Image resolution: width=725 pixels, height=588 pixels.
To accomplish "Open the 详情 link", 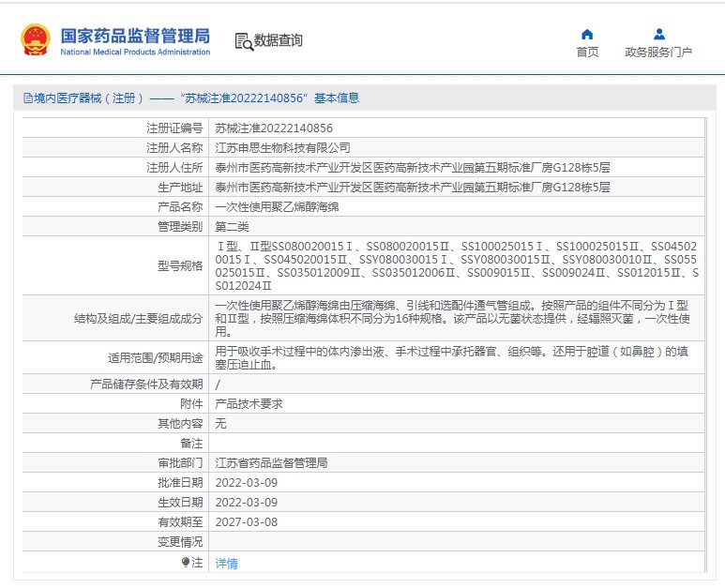I will pos(227,563).
